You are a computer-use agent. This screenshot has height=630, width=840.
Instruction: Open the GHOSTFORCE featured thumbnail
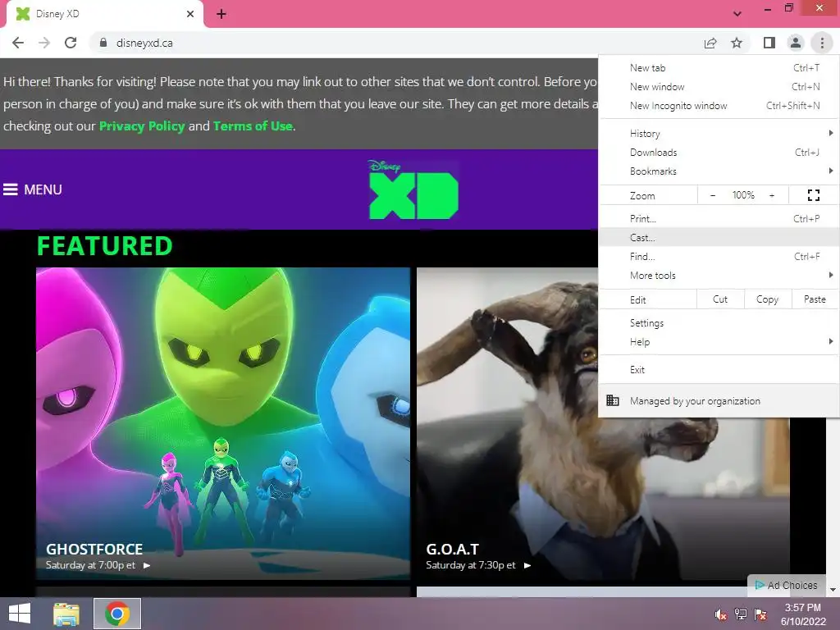point(223,423)
